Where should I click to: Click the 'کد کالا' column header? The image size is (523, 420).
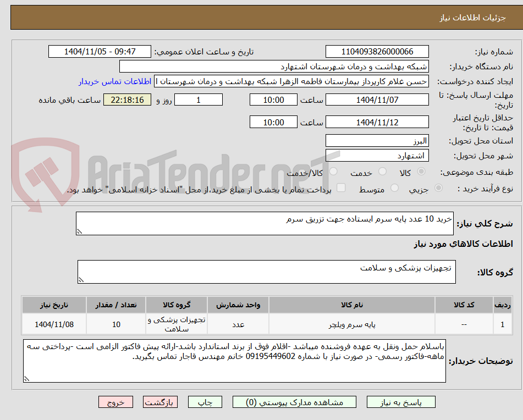click(x=464, y=305)
